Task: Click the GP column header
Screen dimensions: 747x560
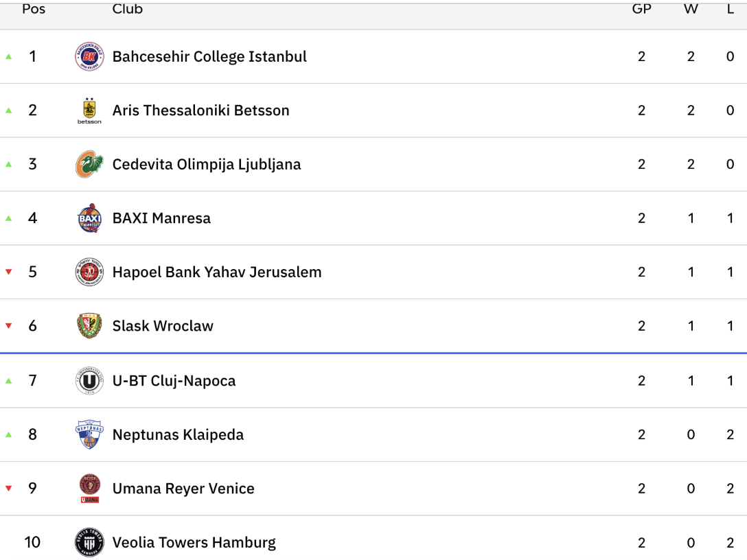Action: (x=641, y=9)
